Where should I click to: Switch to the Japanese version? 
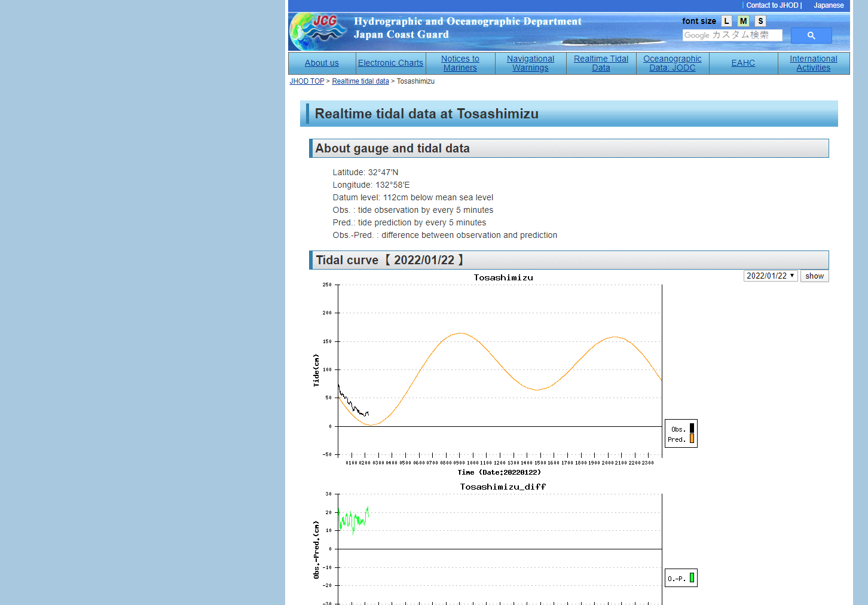[829, 5]
